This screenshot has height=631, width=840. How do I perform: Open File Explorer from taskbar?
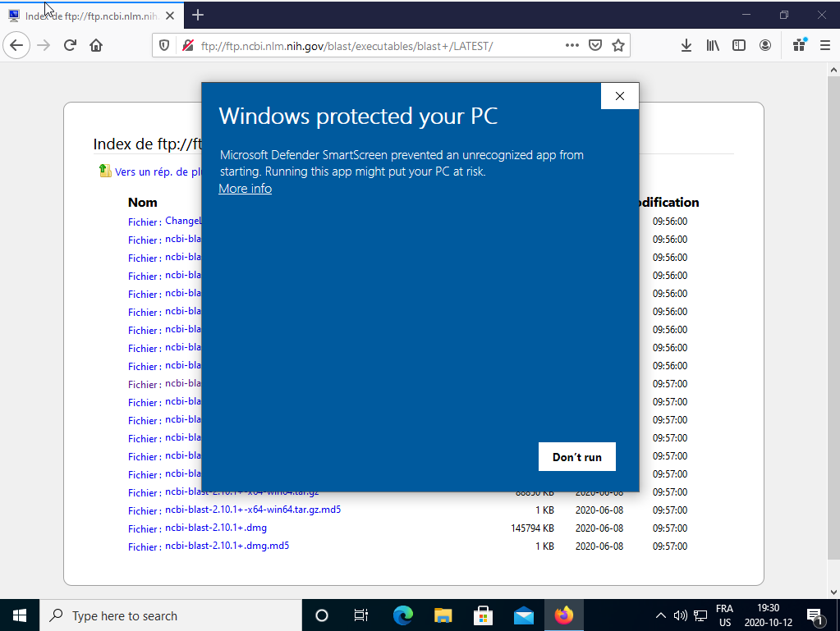443,615
